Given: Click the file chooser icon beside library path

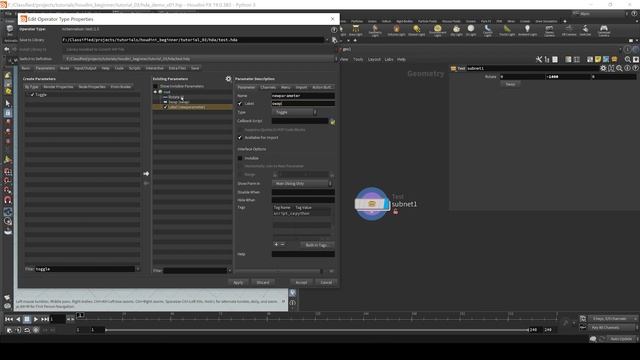Looking at the screenshot, I should click(x=334, y=40).
